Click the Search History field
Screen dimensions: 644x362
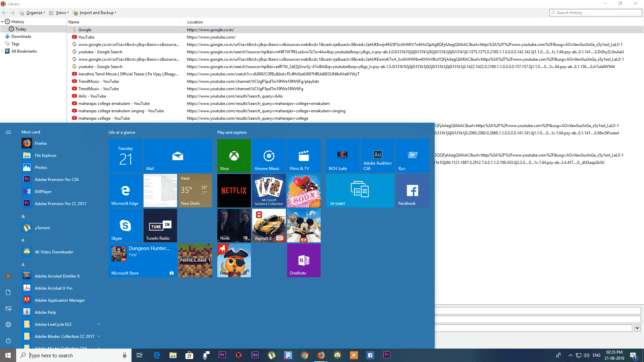pyautogui.click(x=596, y=13)
